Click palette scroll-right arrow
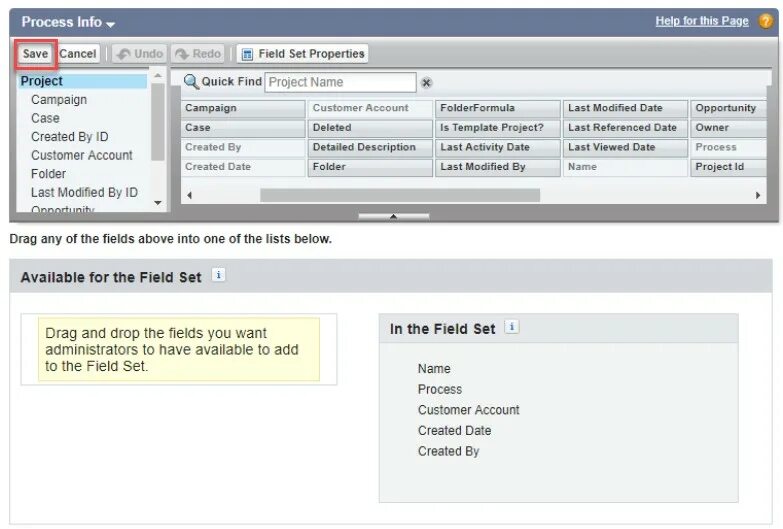The height and width of the screenshot is (529, 783). pos(758,195)
